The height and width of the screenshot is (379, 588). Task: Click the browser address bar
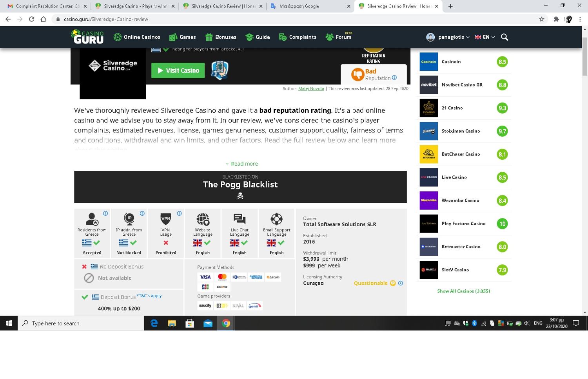pos(274,19)
